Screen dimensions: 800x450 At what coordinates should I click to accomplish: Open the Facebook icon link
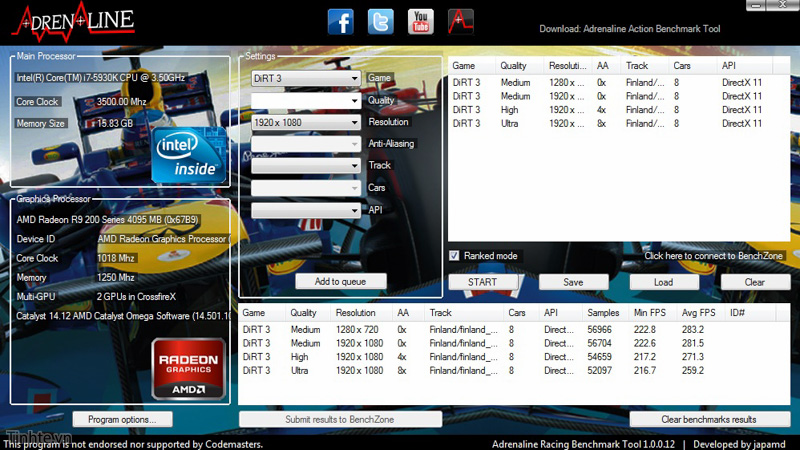pos(341,22)
